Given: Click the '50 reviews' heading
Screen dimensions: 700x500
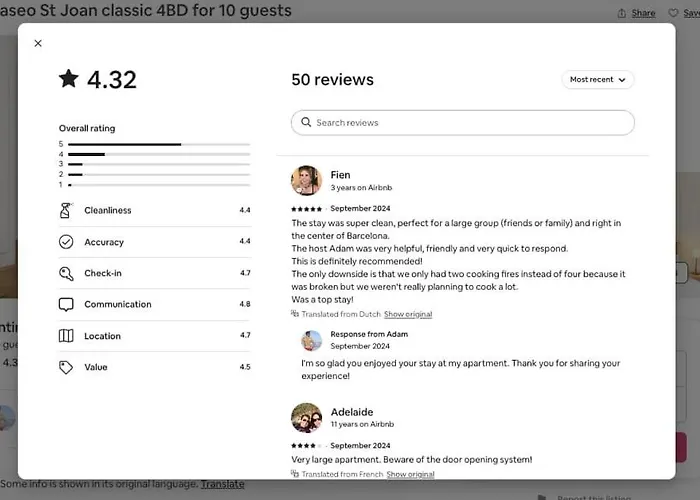Looking at the screenshot, I should pyautogui.click(x=333, y=79).
